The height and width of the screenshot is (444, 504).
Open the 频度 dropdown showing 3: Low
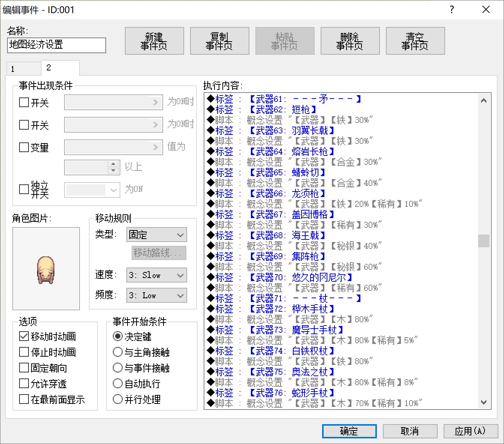(156, 296)
